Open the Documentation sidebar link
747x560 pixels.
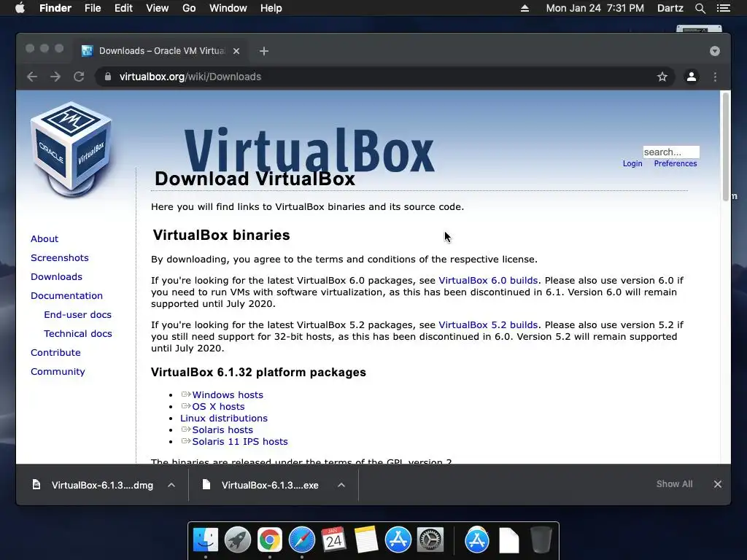(66, 296)
